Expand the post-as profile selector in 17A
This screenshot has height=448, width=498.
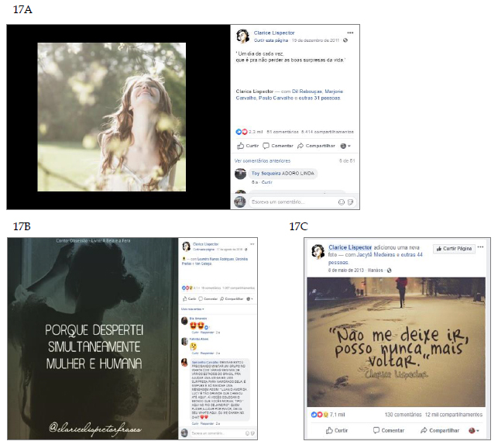point(345,146)
